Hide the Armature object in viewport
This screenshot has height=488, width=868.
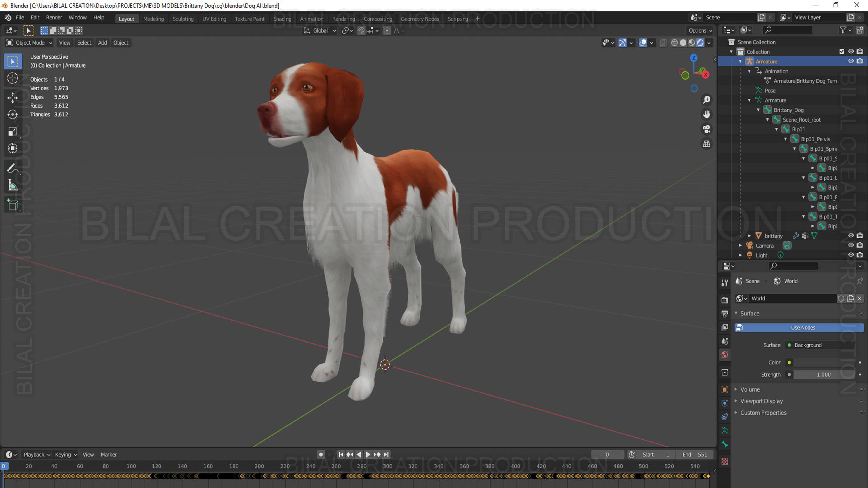[x=851, y=61]
